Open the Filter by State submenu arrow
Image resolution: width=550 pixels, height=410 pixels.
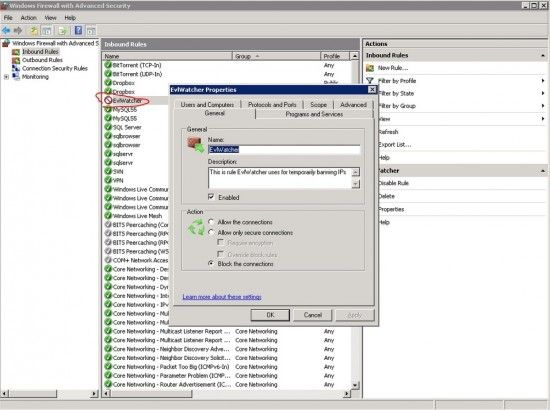coord(543,93)
